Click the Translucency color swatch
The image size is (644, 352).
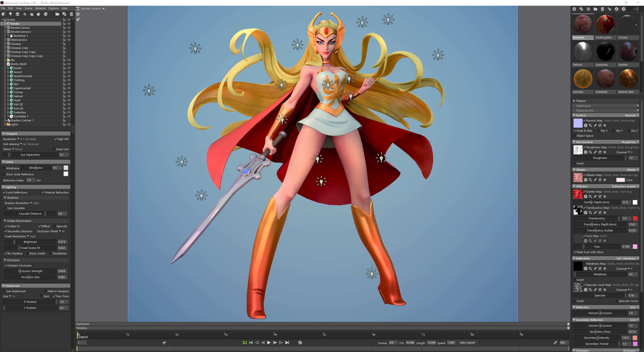coord(636,218)
